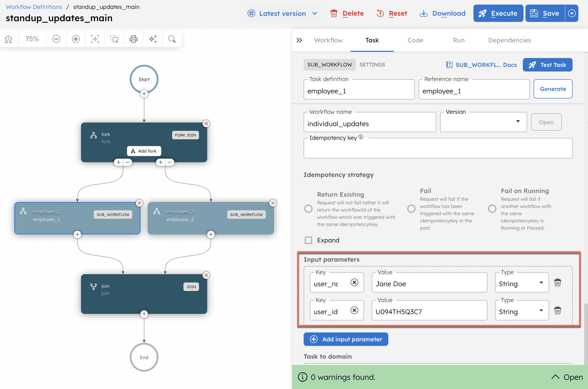Switch to the Dependencies tab
This screenshot has width=588, height=389.
(509, 40)
